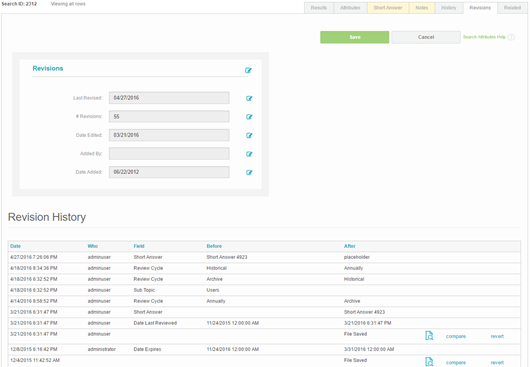Switch to the Attributes tab

click(x=350, y=8)
